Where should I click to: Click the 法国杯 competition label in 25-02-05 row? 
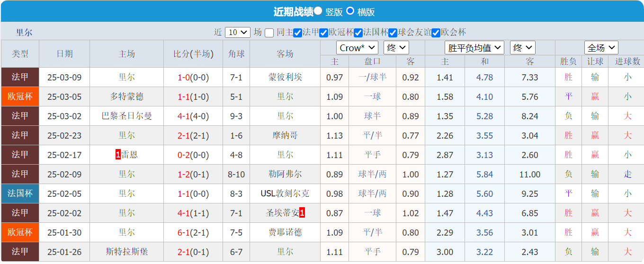pyautogui.click(x=20, y=194)
